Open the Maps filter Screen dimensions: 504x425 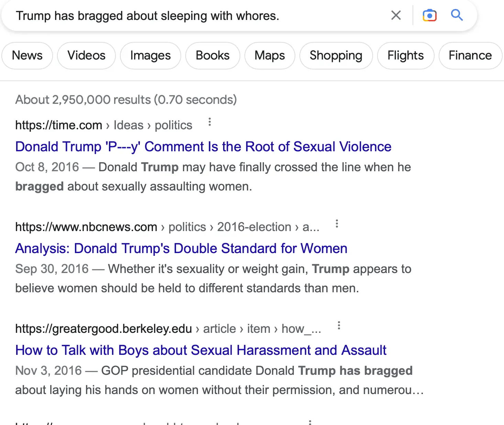click(x=270, y=56)
